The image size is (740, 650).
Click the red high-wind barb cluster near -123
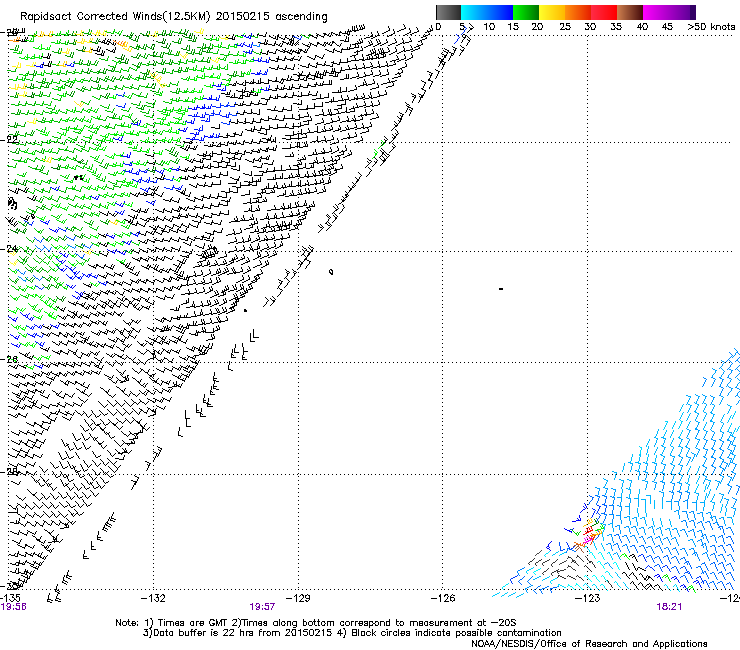589,532
